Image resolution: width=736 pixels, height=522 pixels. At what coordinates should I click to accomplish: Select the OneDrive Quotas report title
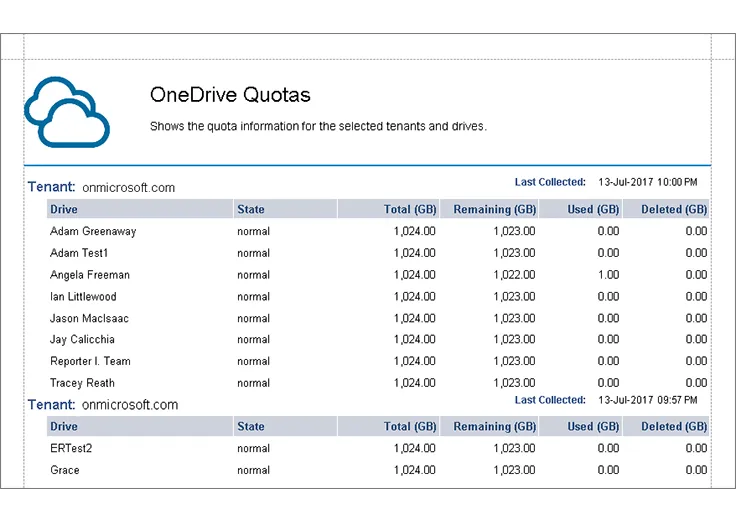click(x=230, y=95)
